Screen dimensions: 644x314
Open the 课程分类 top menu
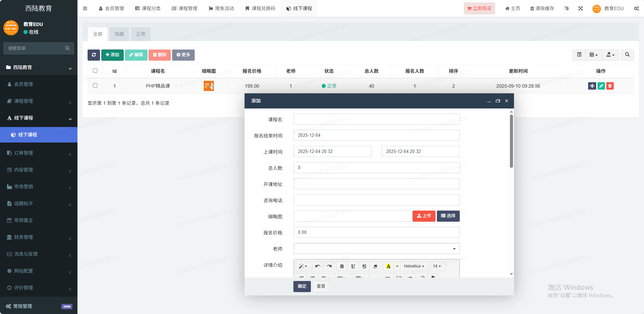(148, 8)
